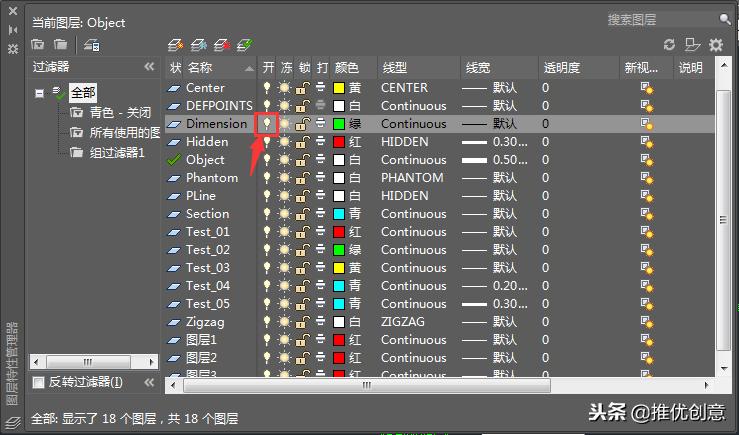Collapse filter pane chevrons beside 反转过滤器

point(149,382)
